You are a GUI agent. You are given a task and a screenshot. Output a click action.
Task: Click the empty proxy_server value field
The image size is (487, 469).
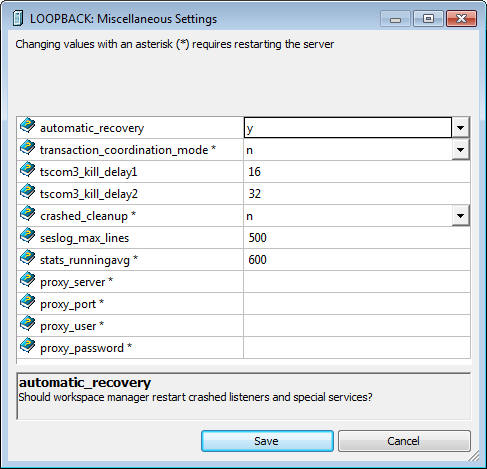tap(357, 282)
